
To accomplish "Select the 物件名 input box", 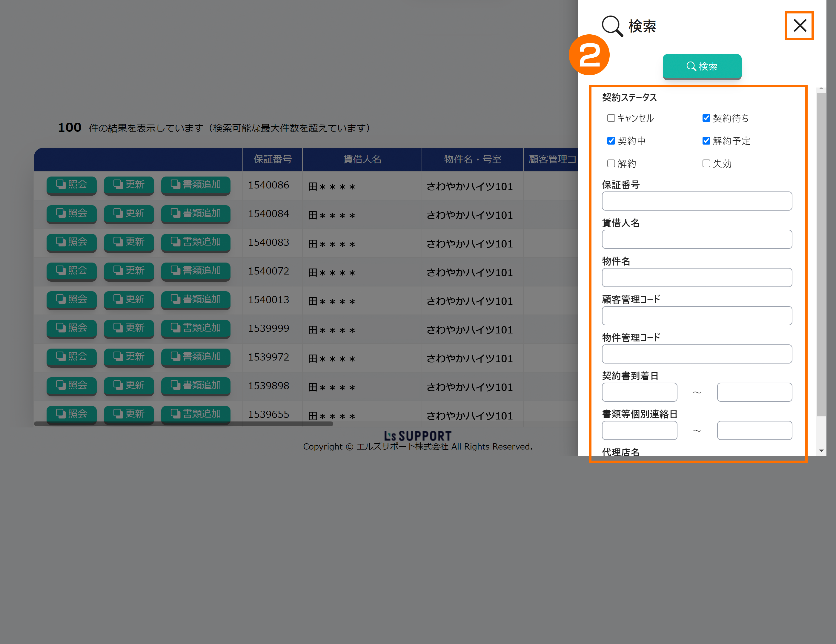I will click(697, 277).
